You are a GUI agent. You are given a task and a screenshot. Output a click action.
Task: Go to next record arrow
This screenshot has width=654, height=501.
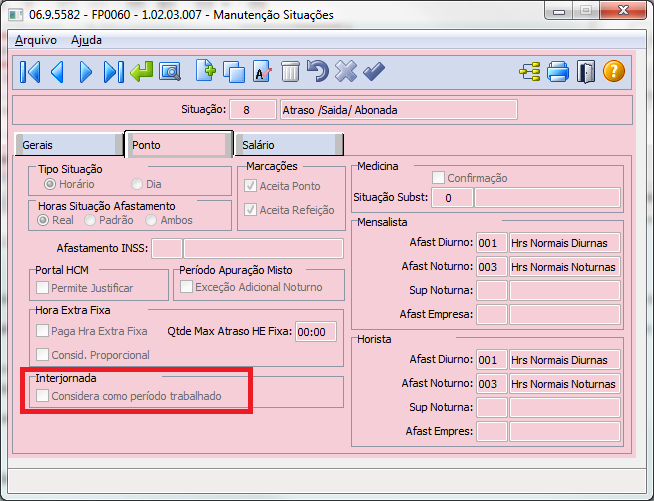[x=86, y=72]
